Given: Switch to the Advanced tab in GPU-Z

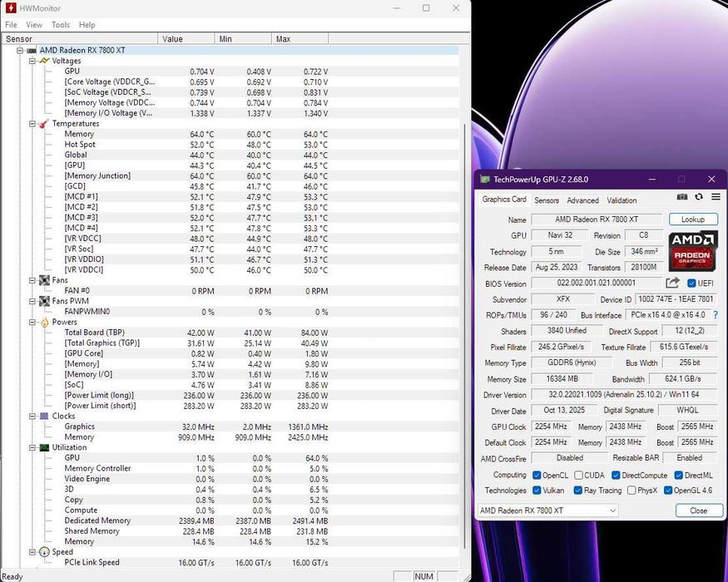Looking at the screenshot, I should point(582,200).
